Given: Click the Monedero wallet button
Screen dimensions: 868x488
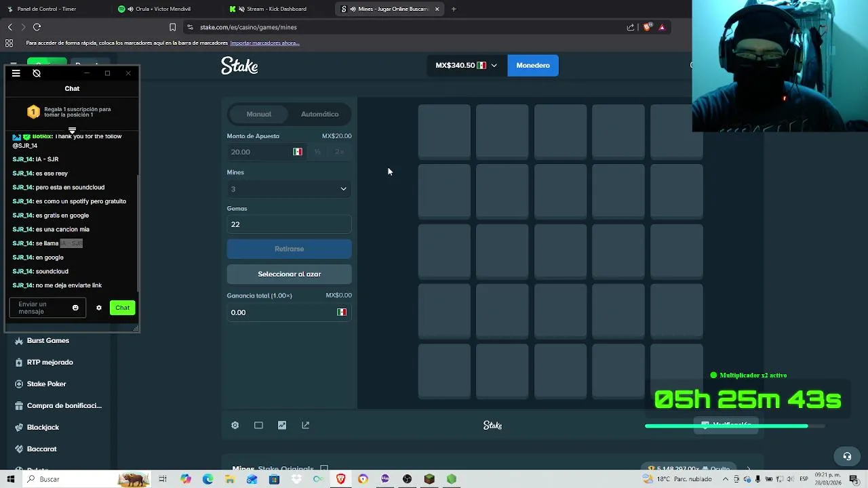Looking at the screenshot, I should pos(533,65).
